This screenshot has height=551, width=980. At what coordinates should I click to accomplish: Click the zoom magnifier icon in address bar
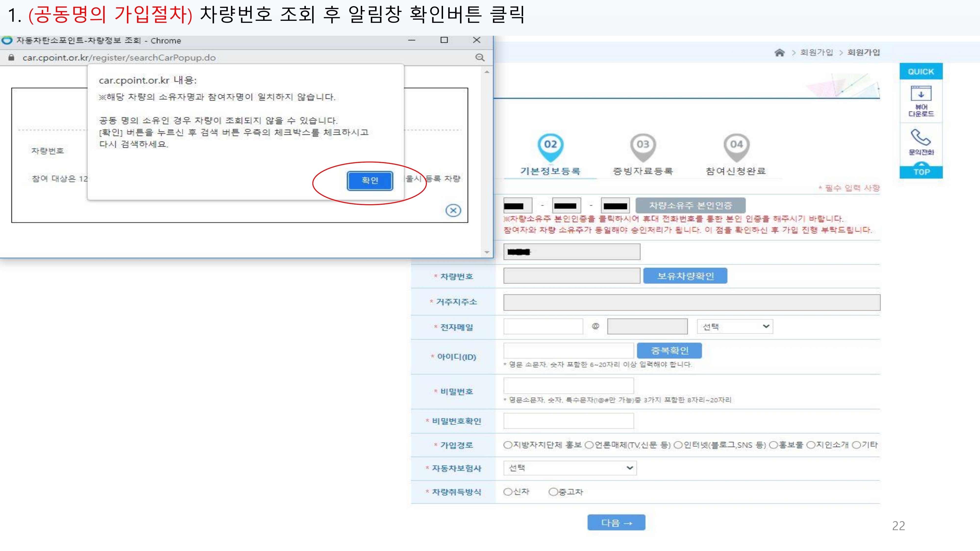click(x=480, y=57)
